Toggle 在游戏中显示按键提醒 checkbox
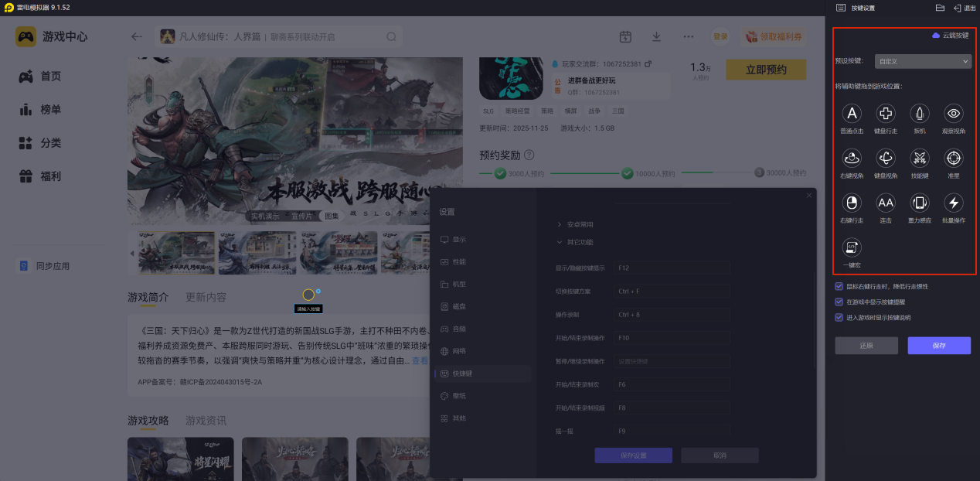980x481 pixels. [839, 302]
